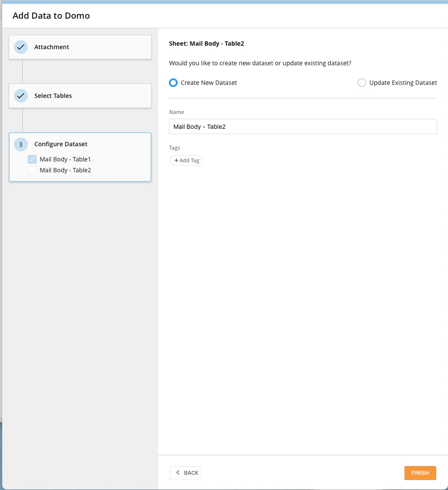Click the Create New Dataset label text
Image resolution: width=448 pixels, height=490 pixels.
pyautogui.click(x=209, y=83)
